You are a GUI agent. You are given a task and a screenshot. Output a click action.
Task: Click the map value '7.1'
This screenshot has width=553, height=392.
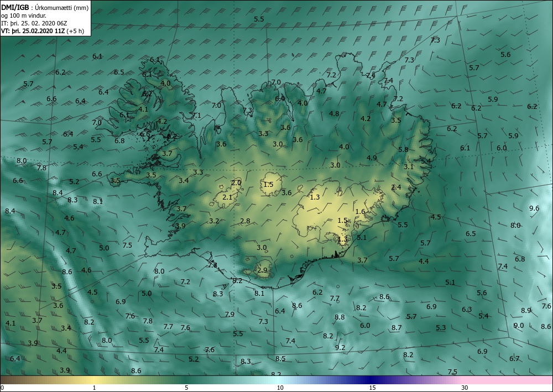click(196, 115)
